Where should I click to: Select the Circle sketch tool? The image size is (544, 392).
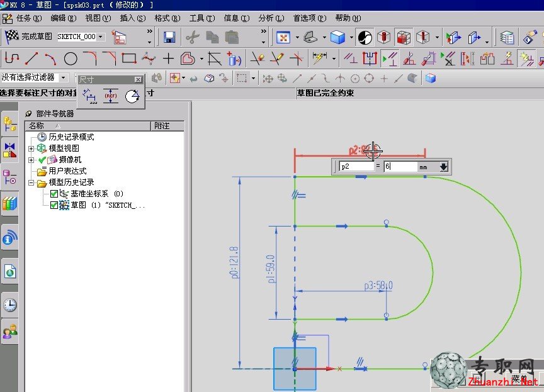71,59
